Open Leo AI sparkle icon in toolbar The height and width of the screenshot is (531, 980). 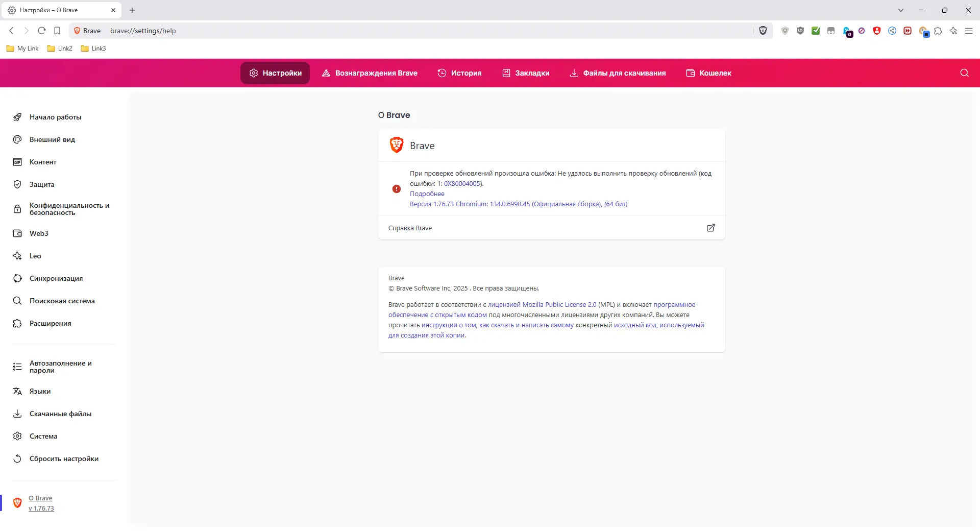(953, 31)
